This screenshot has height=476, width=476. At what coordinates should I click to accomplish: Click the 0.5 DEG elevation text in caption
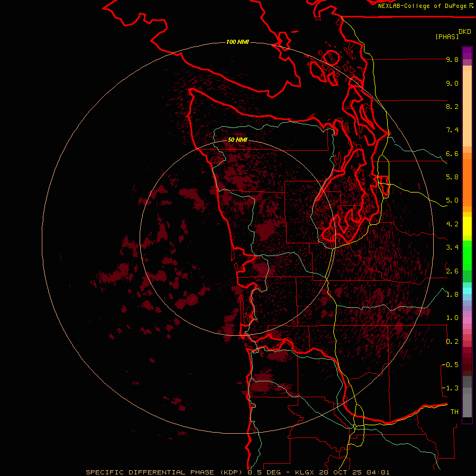264,472
